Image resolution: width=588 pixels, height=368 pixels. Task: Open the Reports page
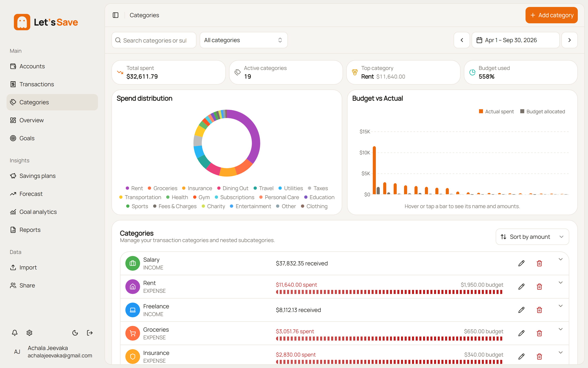(x=52, y=230)
